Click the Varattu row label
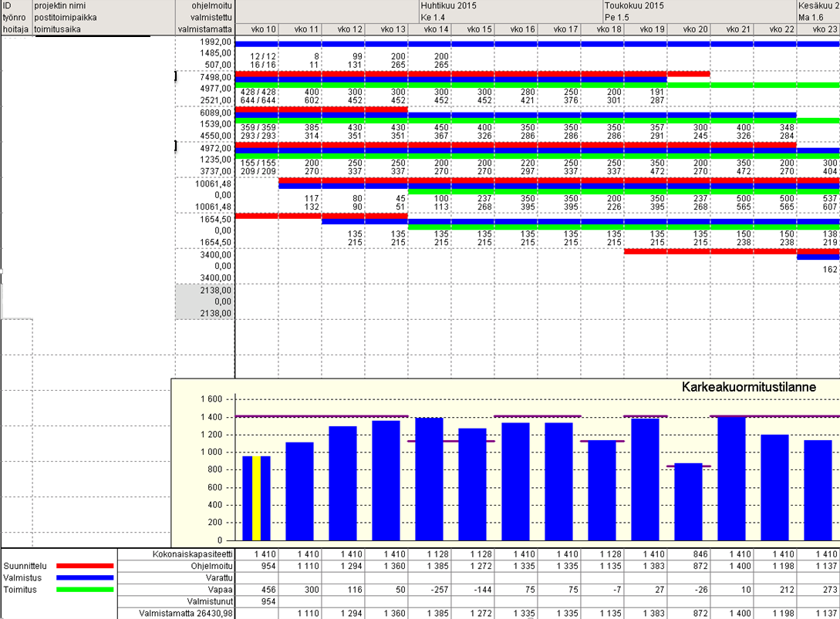This screenshot has width=840, height=619. (x=219, y=578)
